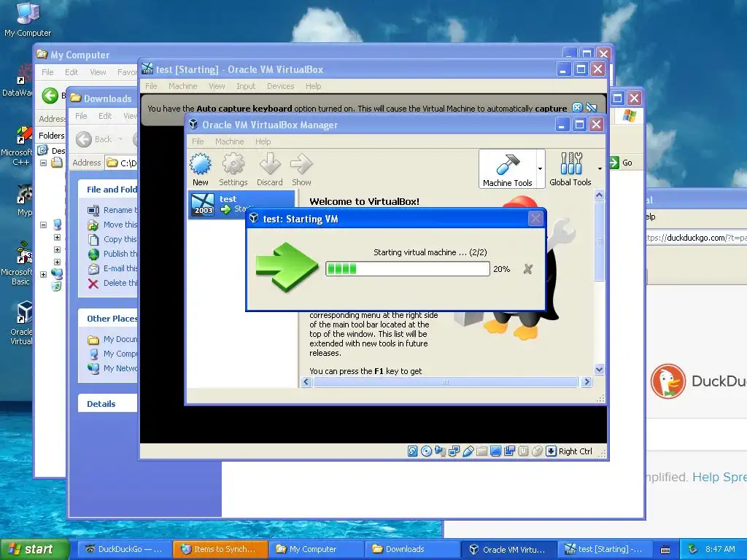747x560 pixels.
Task: Open Help menu in VirtualBox Manager
Action: pyautogui.click(x=263, y=141)
